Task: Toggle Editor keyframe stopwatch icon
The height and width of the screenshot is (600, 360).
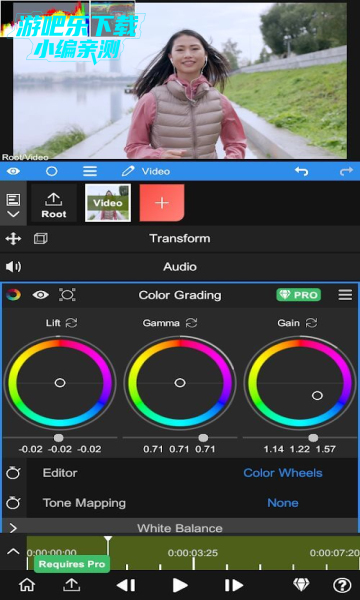Action: 13,473
